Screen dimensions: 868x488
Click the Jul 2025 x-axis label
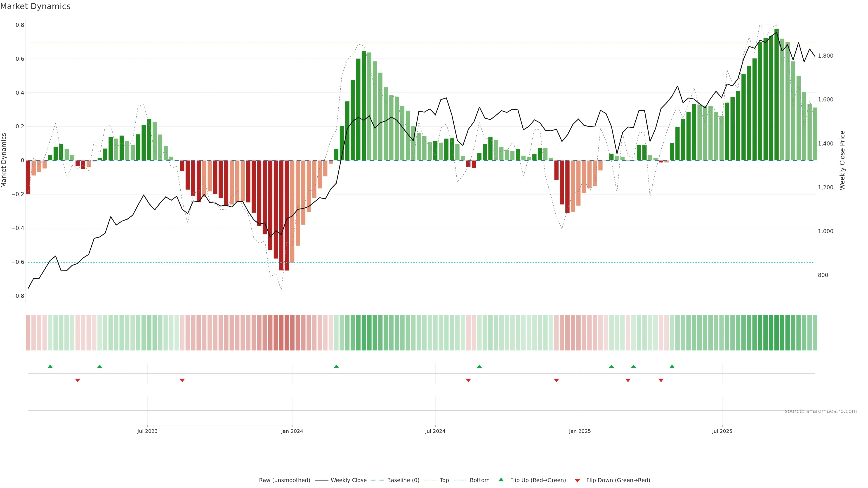(722, 431)
